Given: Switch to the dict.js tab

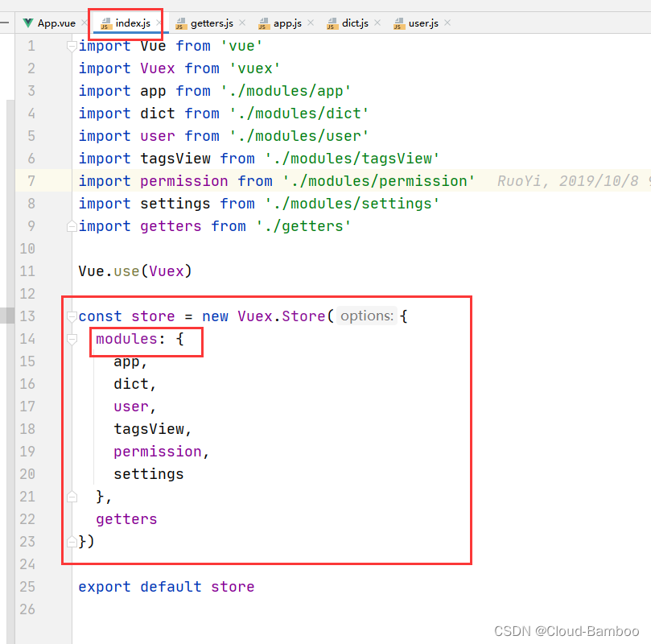Looking at the screenshot, I should coord(355,23).
